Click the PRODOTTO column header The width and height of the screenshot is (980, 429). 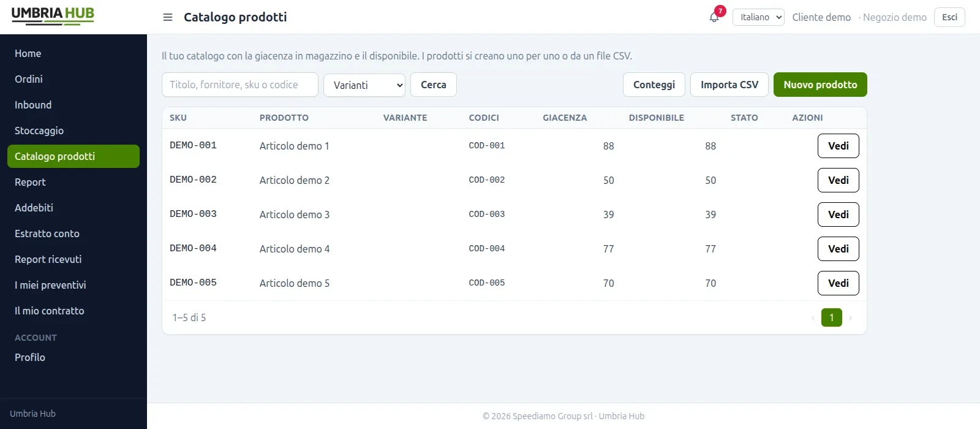click(284, 118)
